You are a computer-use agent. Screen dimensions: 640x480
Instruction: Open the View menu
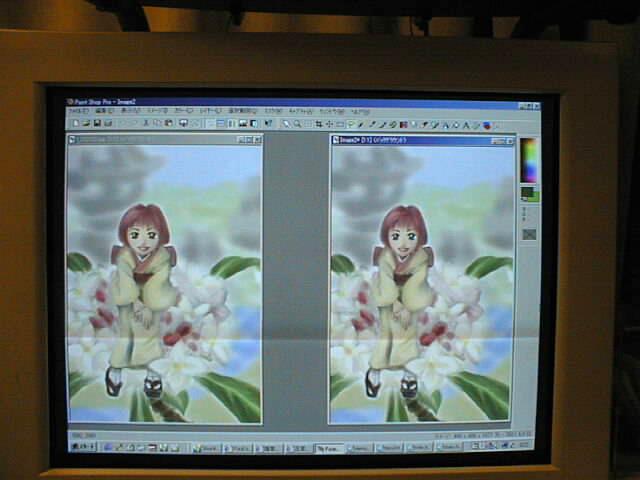click(x=130, y=111)
